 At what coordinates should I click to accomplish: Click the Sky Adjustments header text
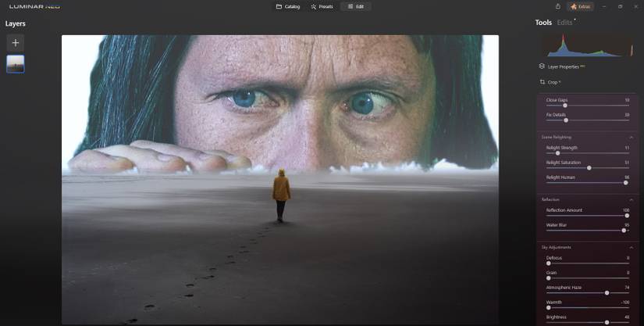click(556, 248)
